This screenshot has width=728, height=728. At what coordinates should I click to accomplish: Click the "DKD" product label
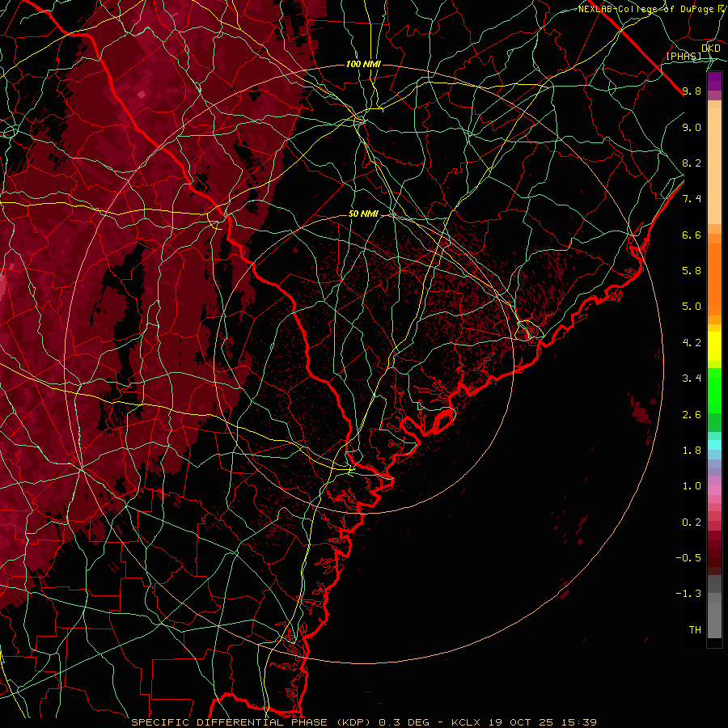711,49
